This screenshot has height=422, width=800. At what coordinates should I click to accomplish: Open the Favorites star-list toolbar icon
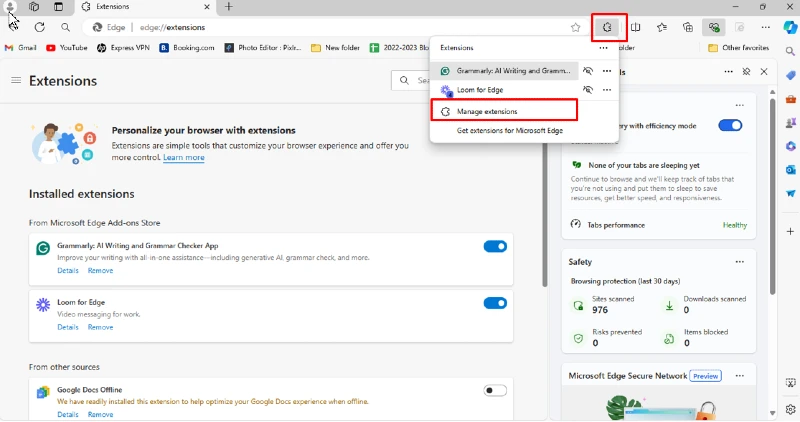point(662,28)
